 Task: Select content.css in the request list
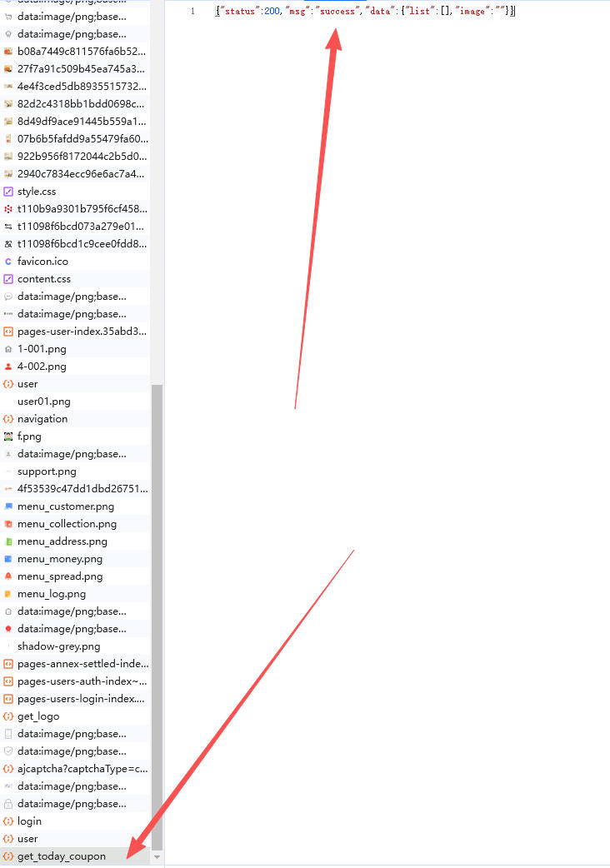pos(75,278)
